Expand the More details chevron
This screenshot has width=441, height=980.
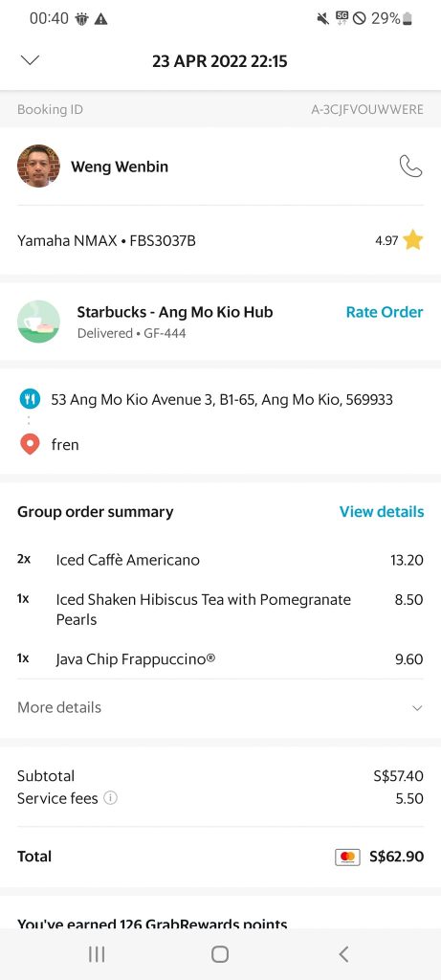417,708
